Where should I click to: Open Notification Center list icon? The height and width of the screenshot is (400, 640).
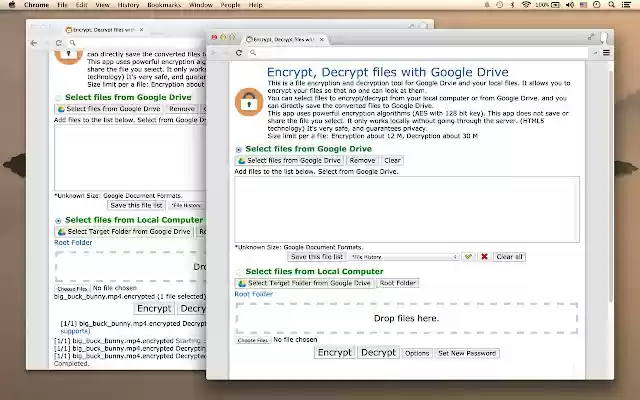pos(626,5)
